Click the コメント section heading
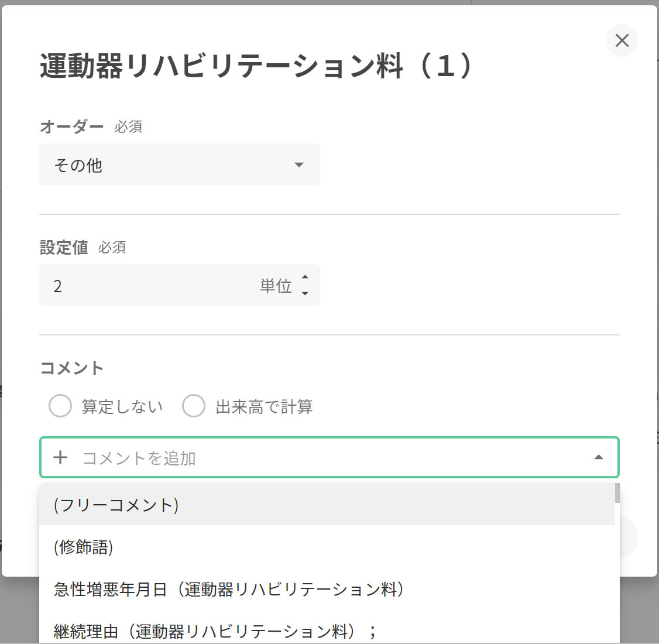 pos(71,368)
